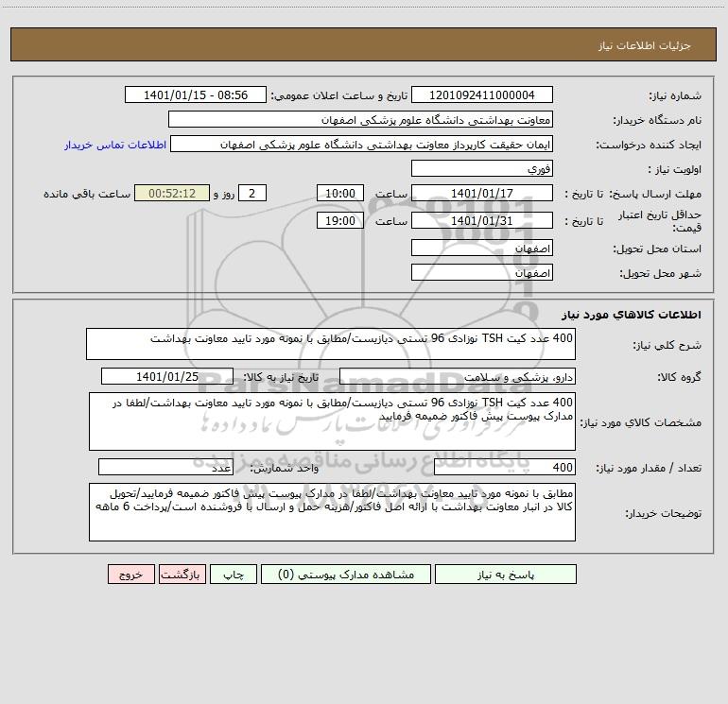Screen dimensions: 728x704
Task: Click the نام دستگاه خریدار label
Action: tap(657, 121)
